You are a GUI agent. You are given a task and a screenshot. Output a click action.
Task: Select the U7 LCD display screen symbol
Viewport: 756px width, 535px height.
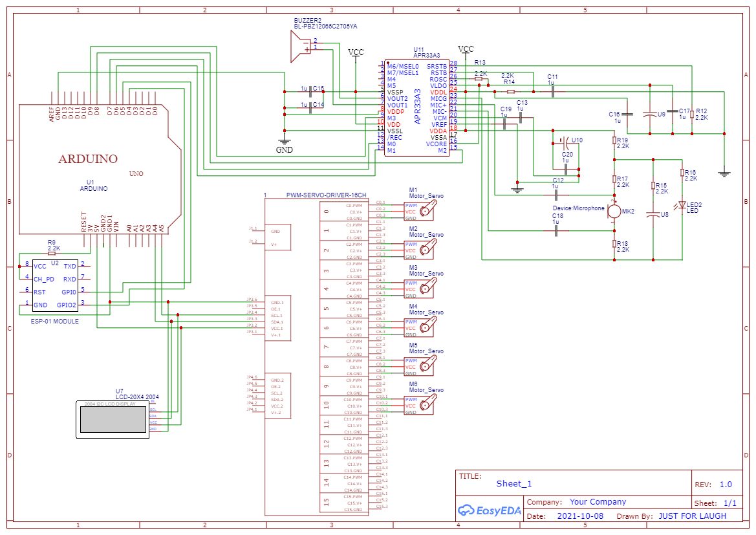pos(113,419)
